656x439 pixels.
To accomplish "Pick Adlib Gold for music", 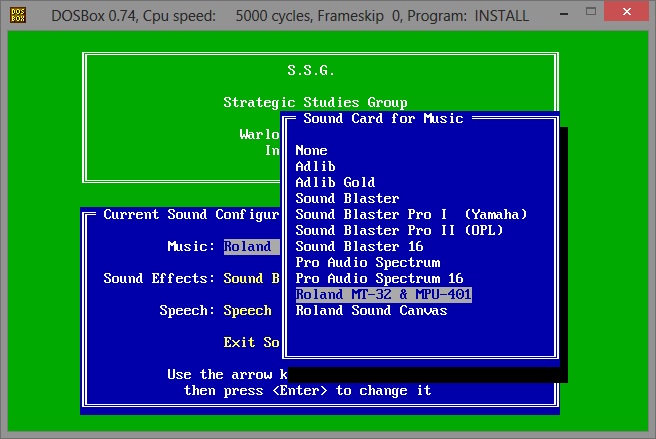I will coord(335,182).
